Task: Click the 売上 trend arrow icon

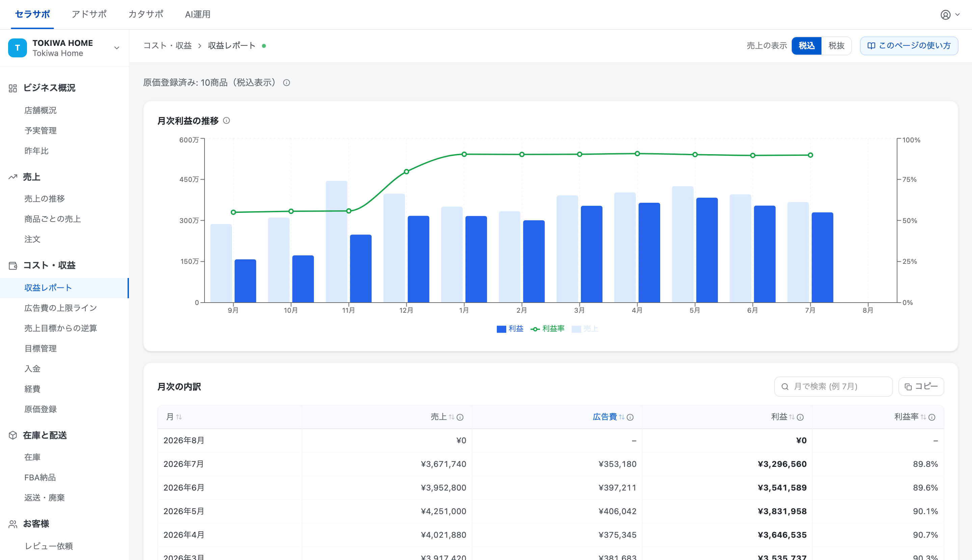Action: (13, 177)
